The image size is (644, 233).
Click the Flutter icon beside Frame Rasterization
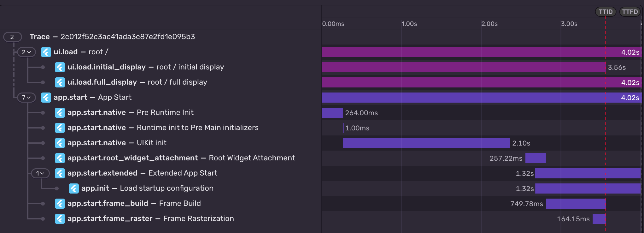60,219
